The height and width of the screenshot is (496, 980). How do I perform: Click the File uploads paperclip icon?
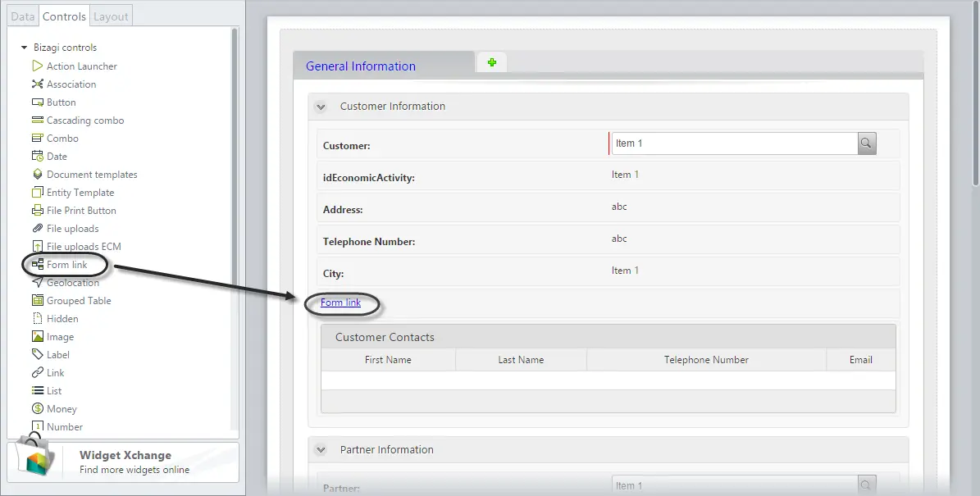pyautogui.click(x=38, y=229)
